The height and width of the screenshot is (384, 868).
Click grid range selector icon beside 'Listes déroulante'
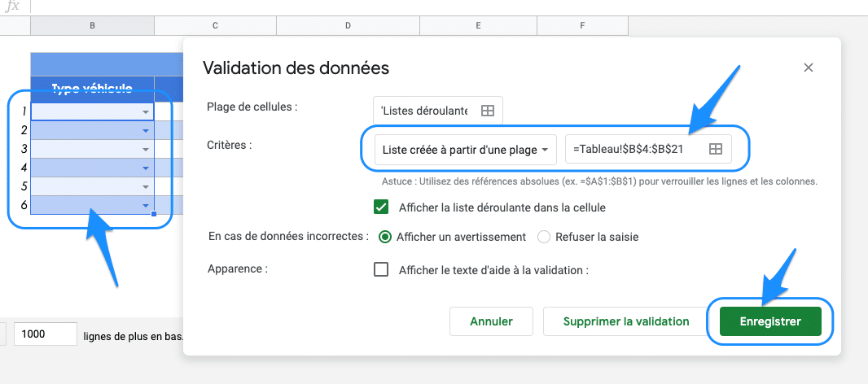[x=487, y=111]
